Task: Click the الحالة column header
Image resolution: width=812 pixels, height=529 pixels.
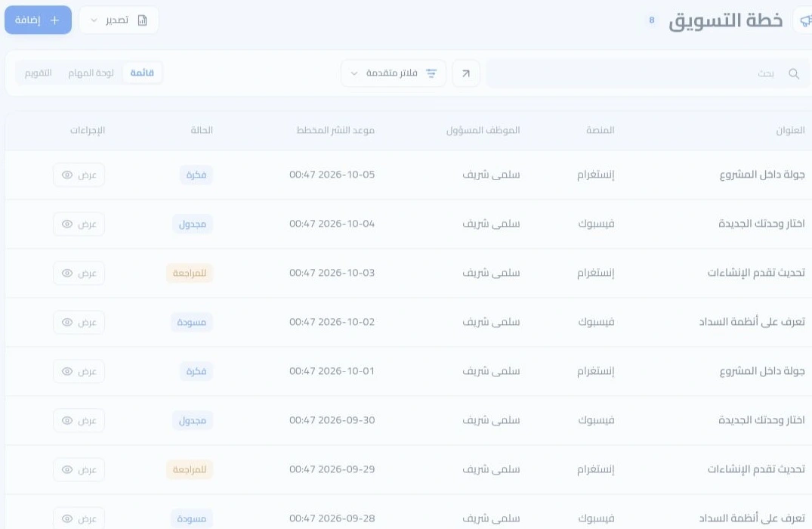Action: coord(202,130)
